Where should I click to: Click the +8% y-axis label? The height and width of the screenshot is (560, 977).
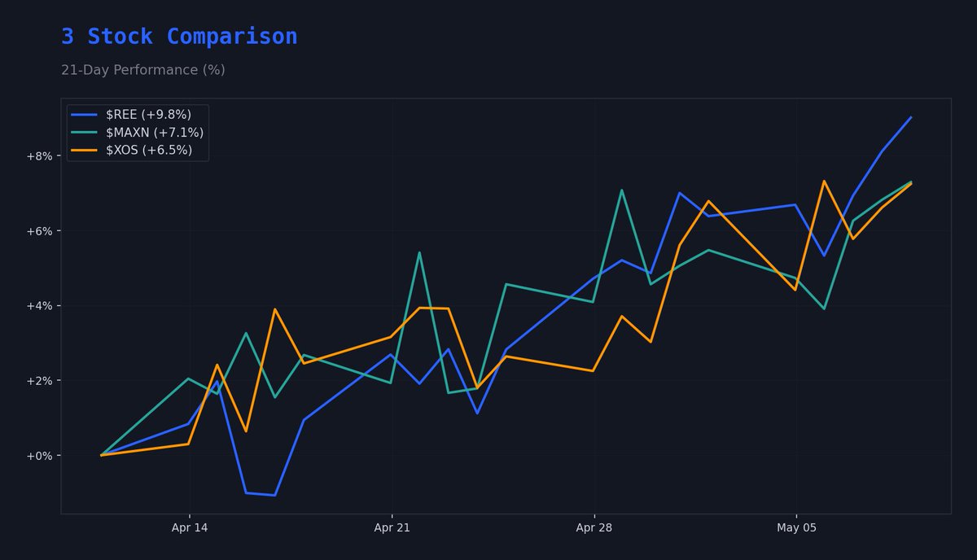pyautogui.click(x=39, y=155)
